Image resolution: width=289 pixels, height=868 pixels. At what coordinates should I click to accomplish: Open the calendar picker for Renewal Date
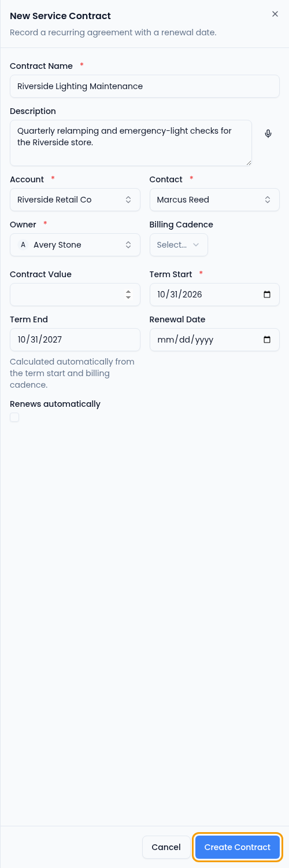click(x=267, y=340)
